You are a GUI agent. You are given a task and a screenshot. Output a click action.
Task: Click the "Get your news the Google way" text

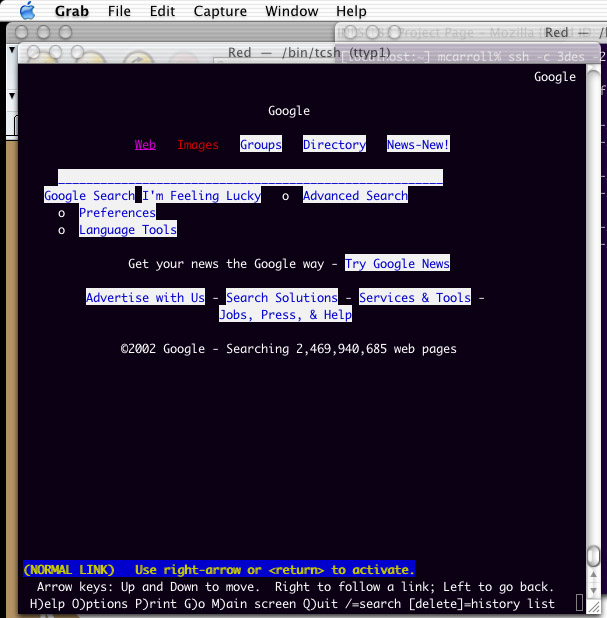(226, 264)
